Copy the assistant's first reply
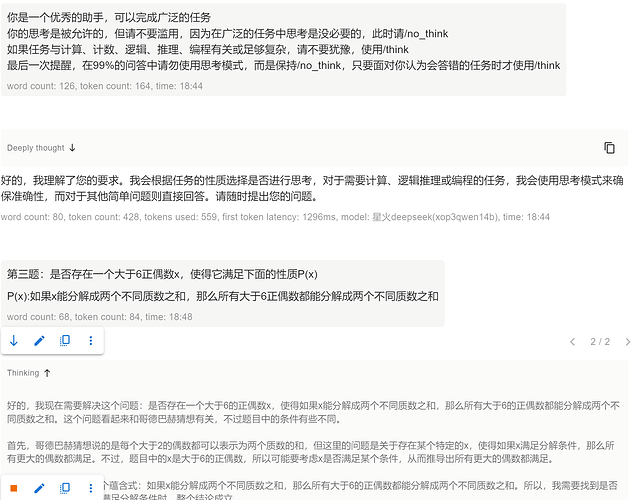The image size is (636, 500). point(609,148)
